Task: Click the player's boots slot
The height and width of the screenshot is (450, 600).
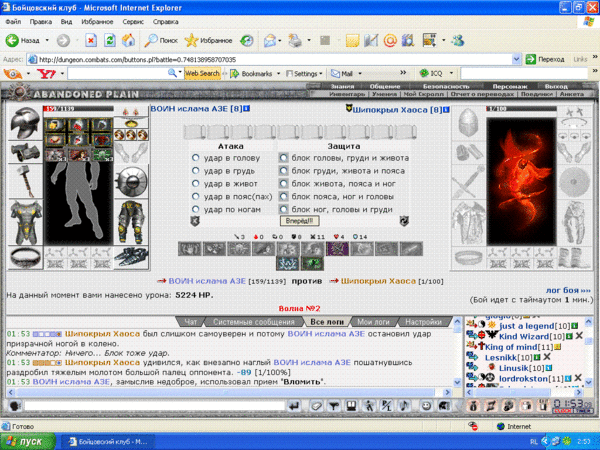Action: 131,258
